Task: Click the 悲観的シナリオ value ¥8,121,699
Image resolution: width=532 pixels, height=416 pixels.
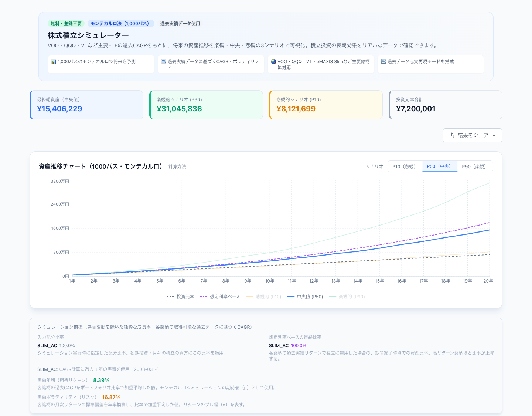Action: (296, 109)
